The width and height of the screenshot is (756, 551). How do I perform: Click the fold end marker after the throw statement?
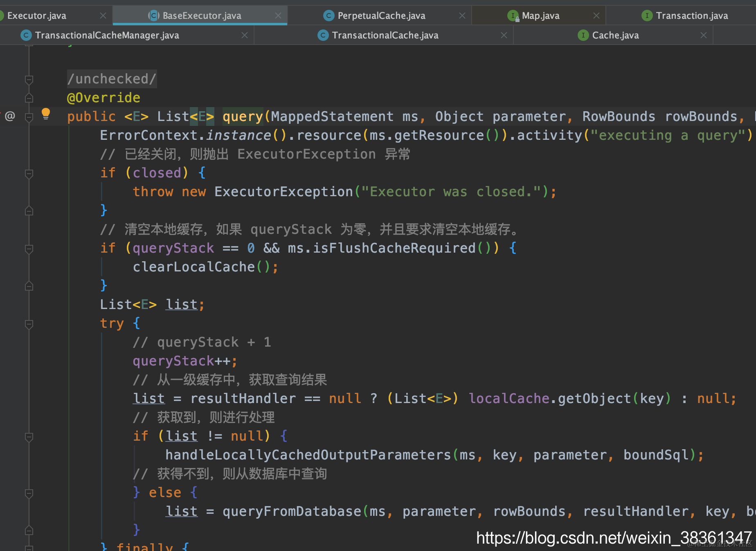tap(29, 211)
